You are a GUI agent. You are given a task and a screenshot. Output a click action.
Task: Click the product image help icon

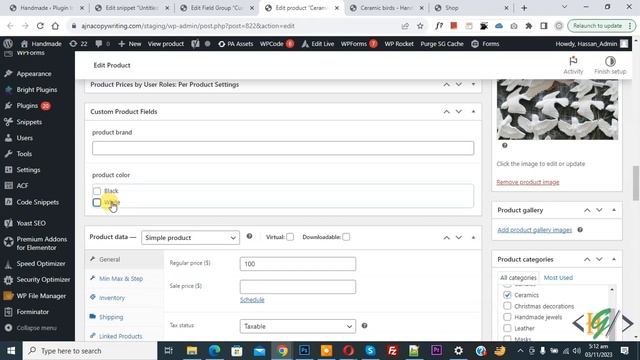(x=504, y=145)
